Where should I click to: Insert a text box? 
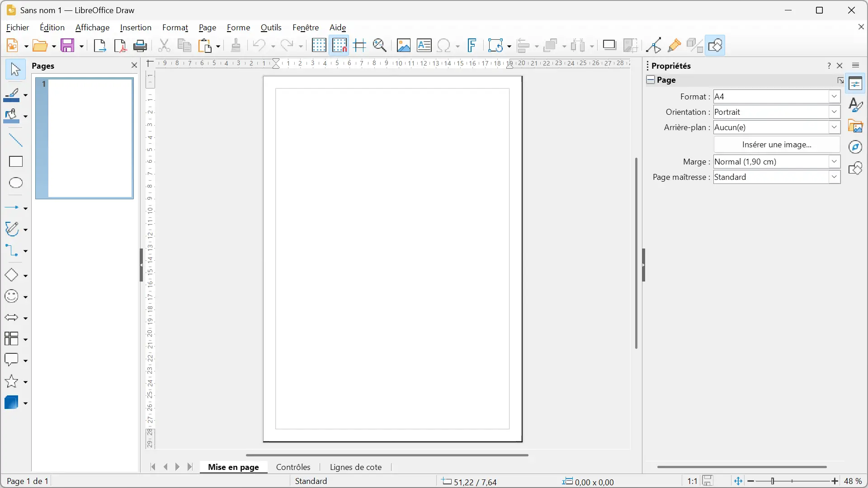click(x=424, y=46)
